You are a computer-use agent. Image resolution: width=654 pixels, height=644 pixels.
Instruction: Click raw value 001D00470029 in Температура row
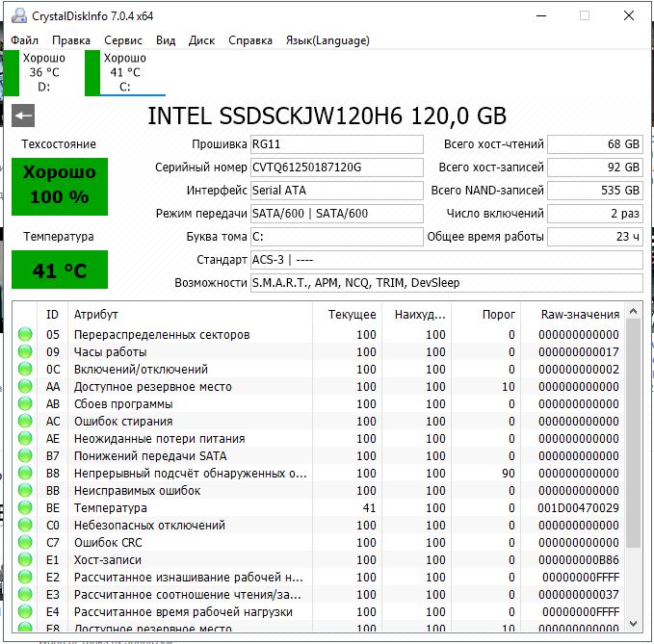[x=579, y=507]
